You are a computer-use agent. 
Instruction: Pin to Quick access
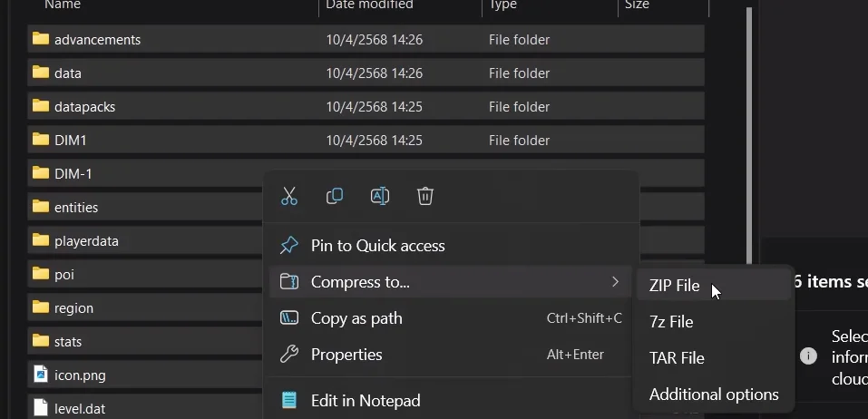click(x=377, y=246)
